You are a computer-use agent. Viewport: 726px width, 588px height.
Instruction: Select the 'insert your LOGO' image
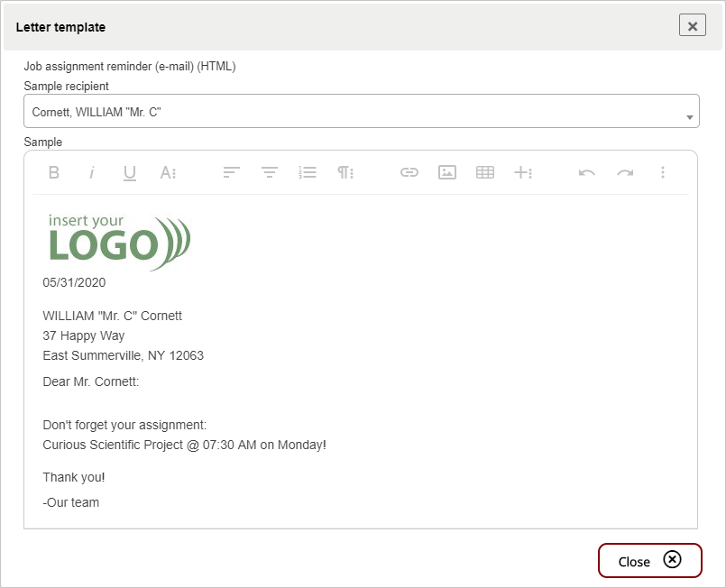click(x=119, y=242)
